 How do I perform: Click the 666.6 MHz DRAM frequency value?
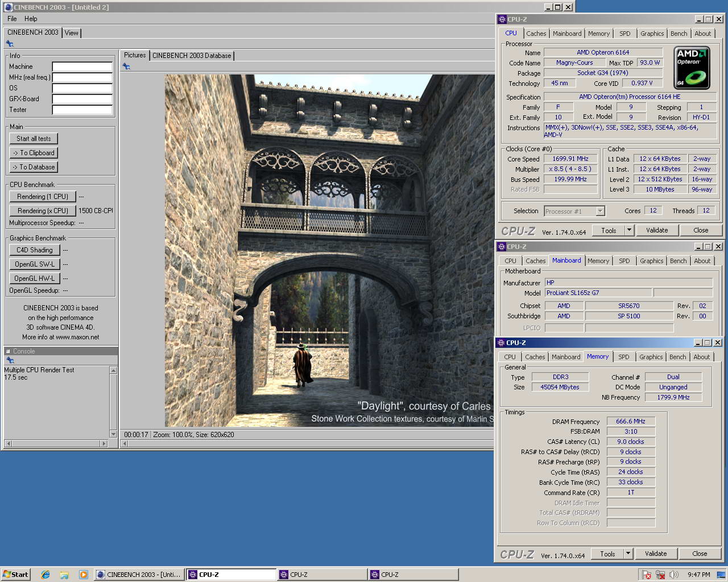point(630,421)
